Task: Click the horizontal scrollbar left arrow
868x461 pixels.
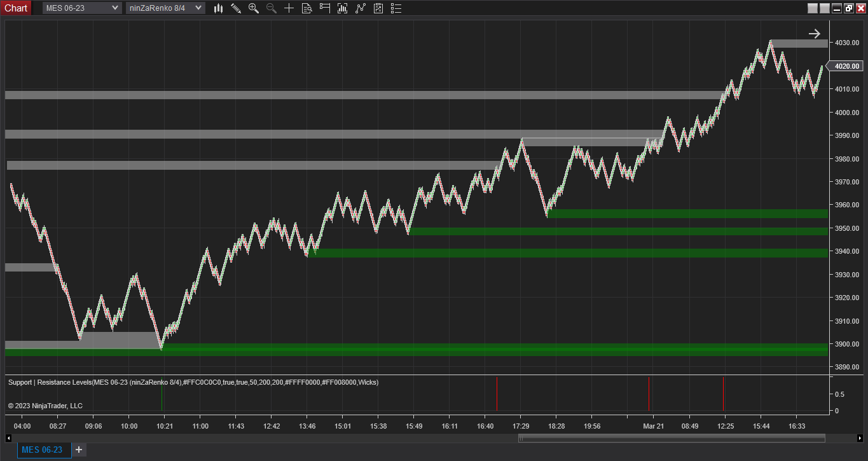Action: pyautogui.click(x=8, y=437)
